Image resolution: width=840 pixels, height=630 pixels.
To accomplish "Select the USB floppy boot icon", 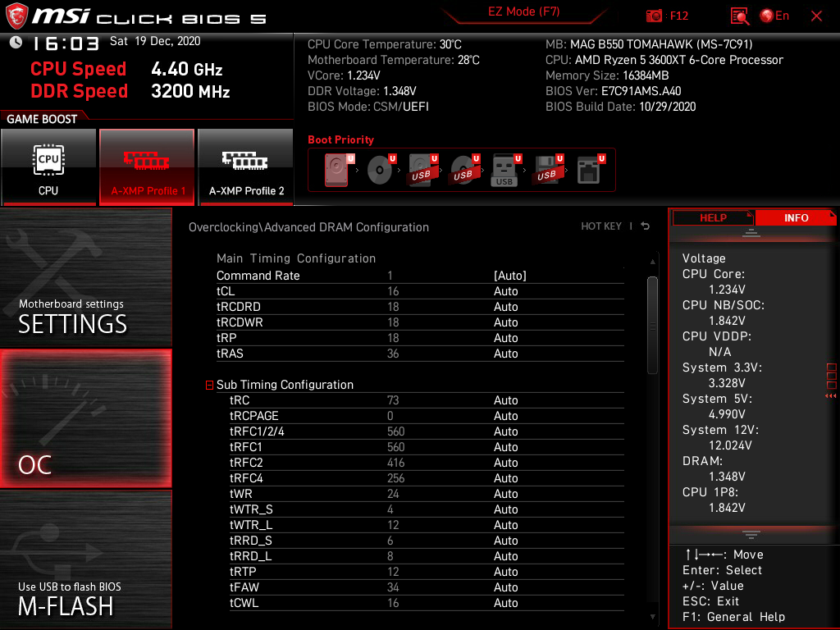I will point(547,170).
